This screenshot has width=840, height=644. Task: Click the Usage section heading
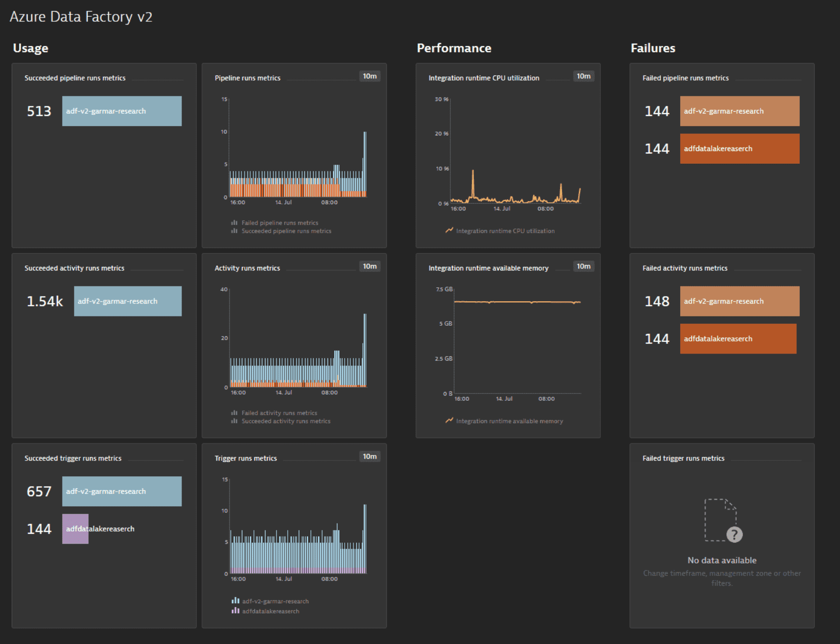(31, 48)
